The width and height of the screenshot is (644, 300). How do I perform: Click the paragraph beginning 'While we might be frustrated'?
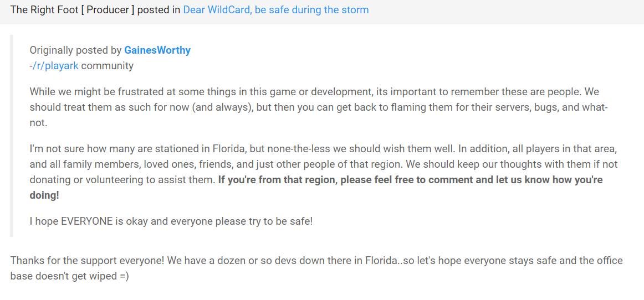[x=319, y=107]
